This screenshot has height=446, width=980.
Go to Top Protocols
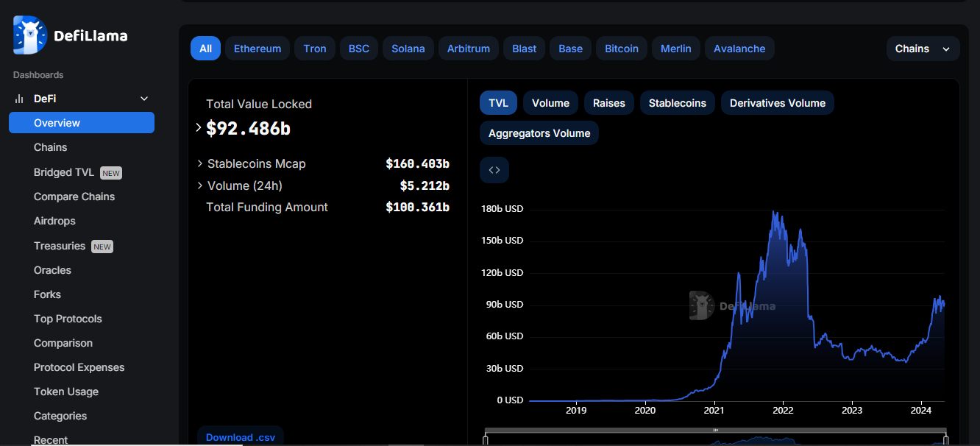click(x=68, y=319)
